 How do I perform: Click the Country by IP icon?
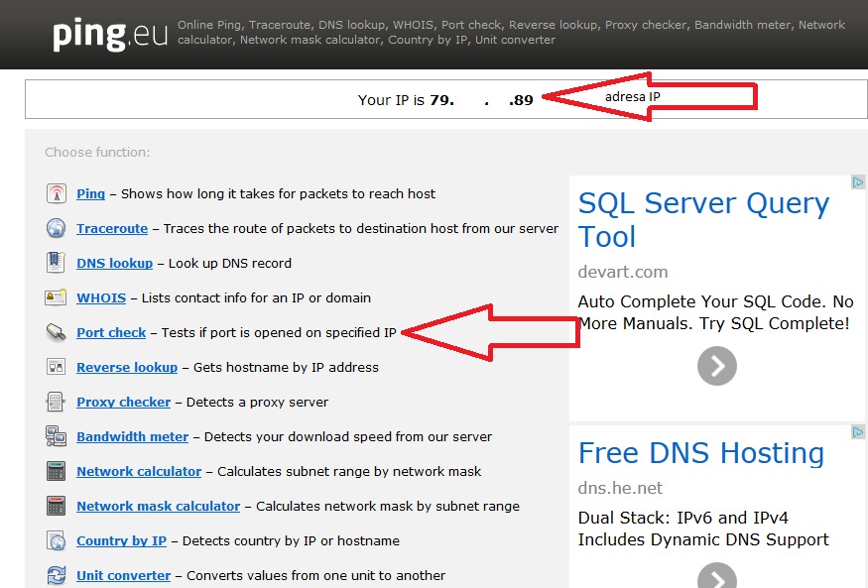(x=57, y=540)
